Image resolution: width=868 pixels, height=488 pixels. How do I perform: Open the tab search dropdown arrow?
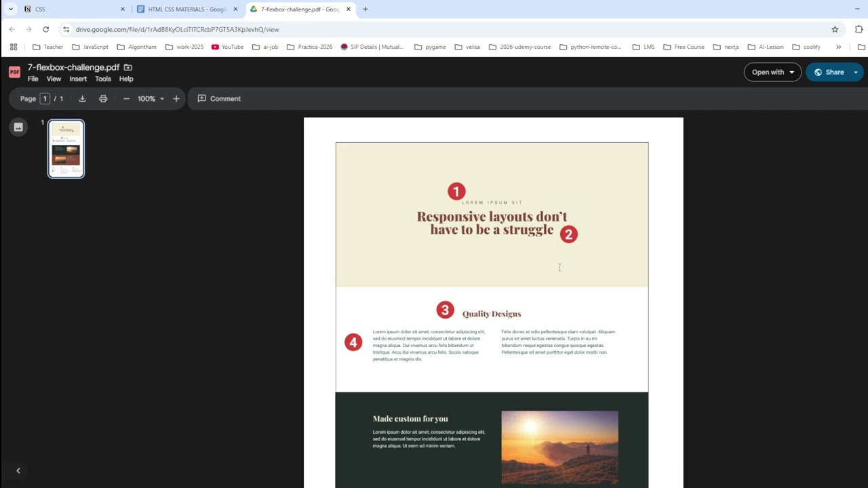click(x=10, y=9)
